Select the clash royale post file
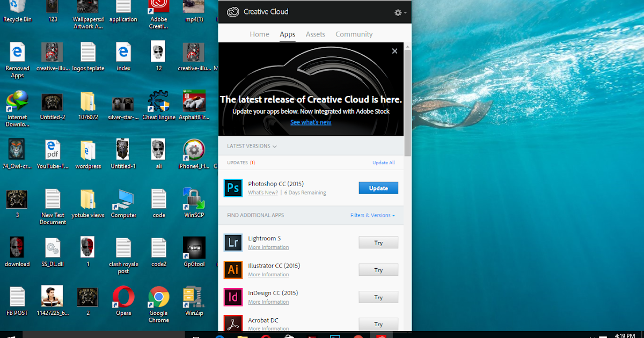 [123, 256]
